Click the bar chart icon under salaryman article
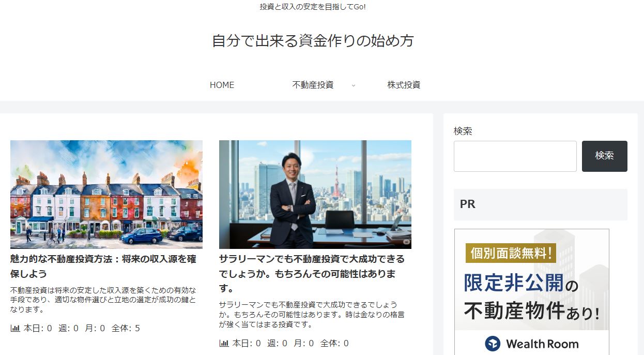Image resolution: width=644 pixels, height=355 pixels. (x=224, y=343)
